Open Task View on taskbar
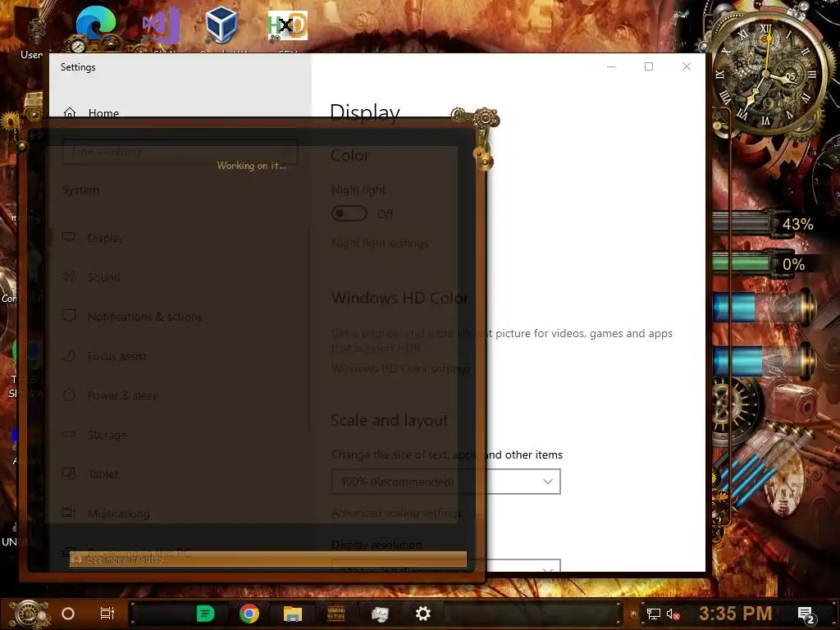This screenshot has width=840, height=630. [x=107, y=614]
